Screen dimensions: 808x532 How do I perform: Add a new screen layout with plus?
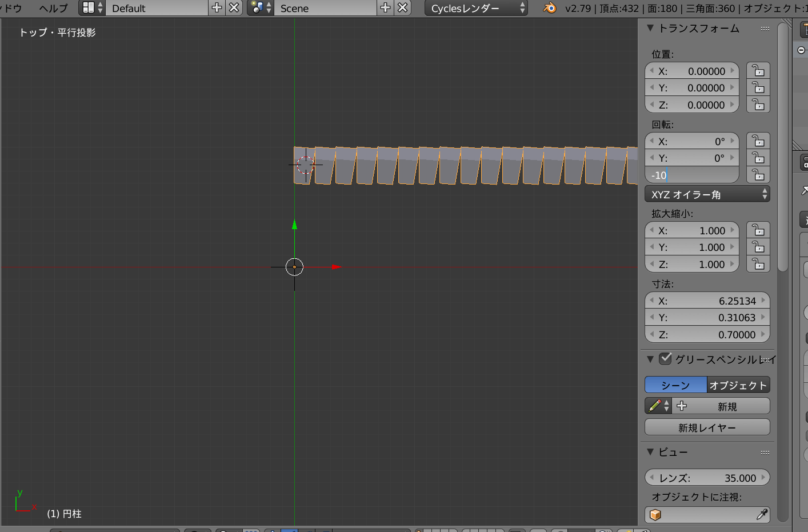pyautogui.click(x=217, y=8)
